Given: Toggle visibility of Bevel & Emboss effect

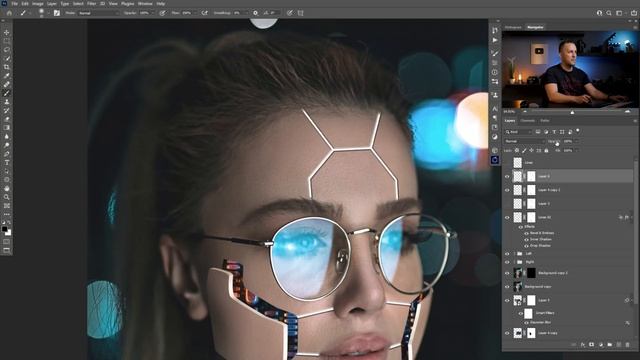Looking at the screenshot, I should pyautogui.click(x=527, y=233).
